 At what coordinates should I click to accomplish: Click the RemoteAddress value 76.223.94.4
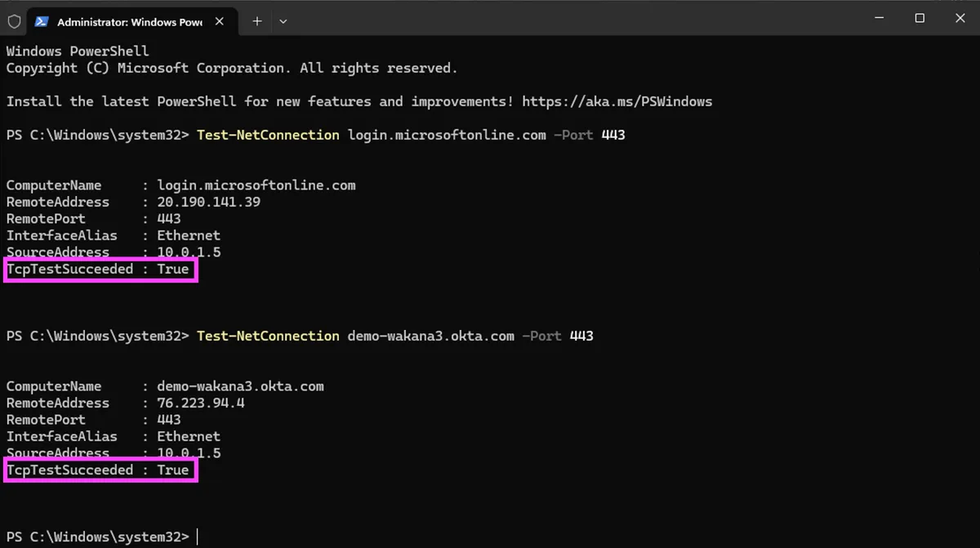click(200, 403)
